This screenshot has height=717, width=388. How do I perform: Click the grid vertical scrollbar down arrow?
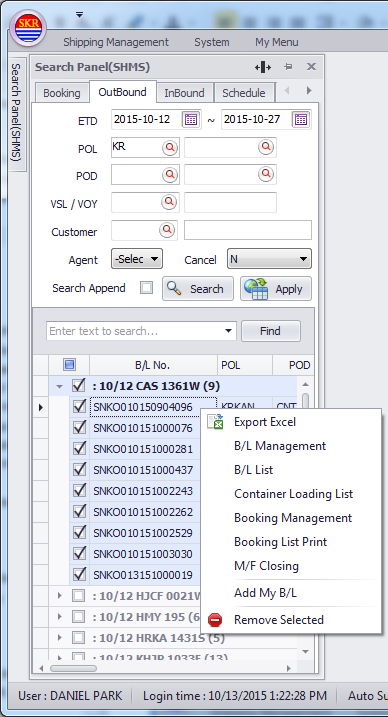(x=305, y=652)
